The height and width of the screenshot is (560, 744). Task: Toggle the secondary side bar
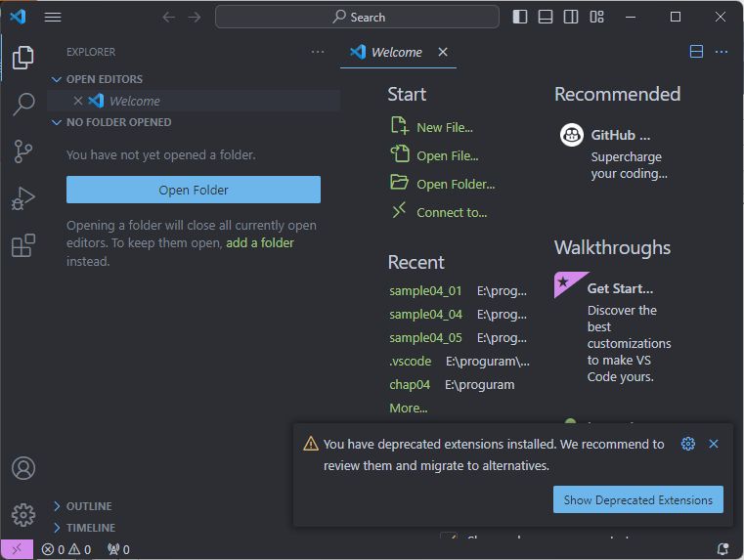[571, 17]
